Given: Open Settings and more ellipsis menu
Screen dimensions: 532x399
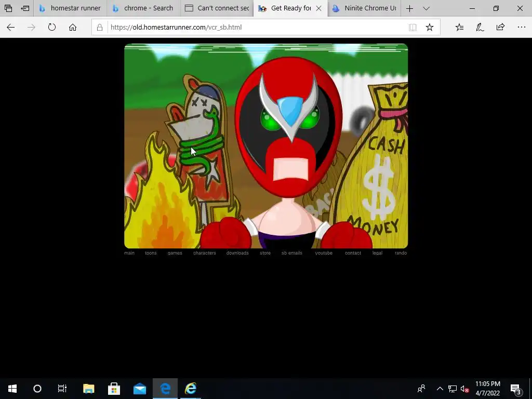Looking at the screenshot, I should click(x=522, y=27).
